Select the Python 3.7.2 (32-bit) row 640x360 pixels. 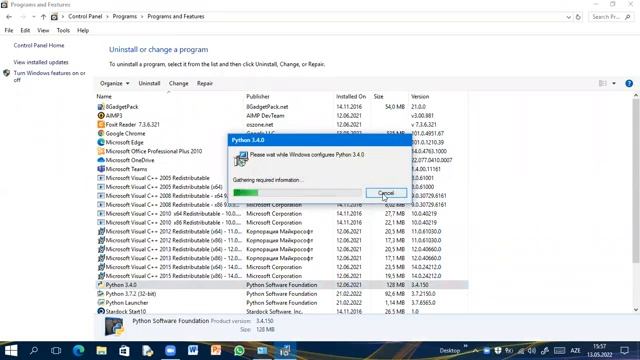[x=282, y=294]
